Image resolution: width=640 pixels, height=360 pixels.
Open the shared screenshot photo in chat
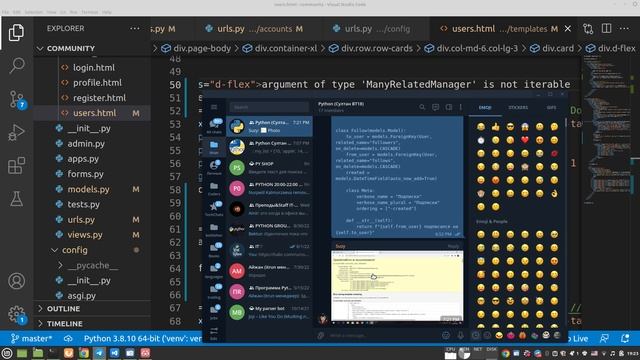[397, 286]
